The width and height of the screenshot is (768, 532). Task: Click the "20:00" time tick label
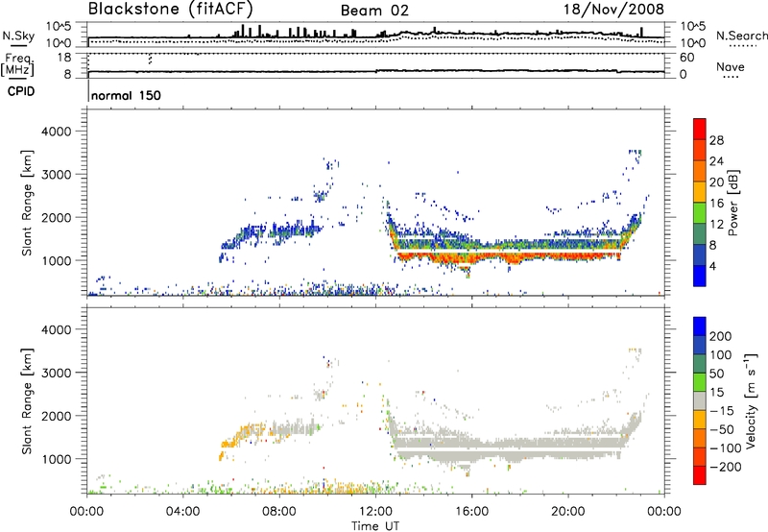pos(567,512)
